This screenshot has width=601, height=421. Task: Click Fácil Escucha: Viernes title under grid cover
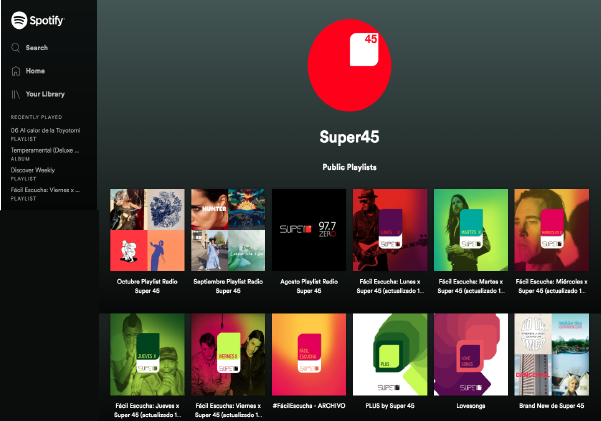(228, 410)
